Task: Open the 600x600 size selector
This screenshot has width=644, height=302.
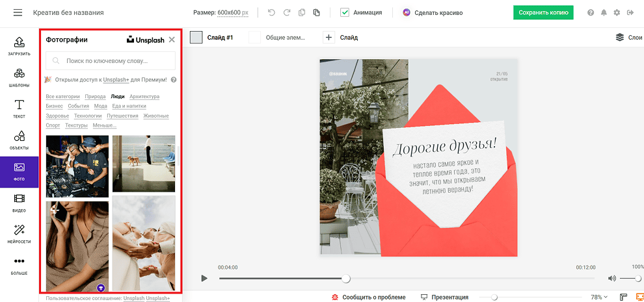Action: [233, 13]
